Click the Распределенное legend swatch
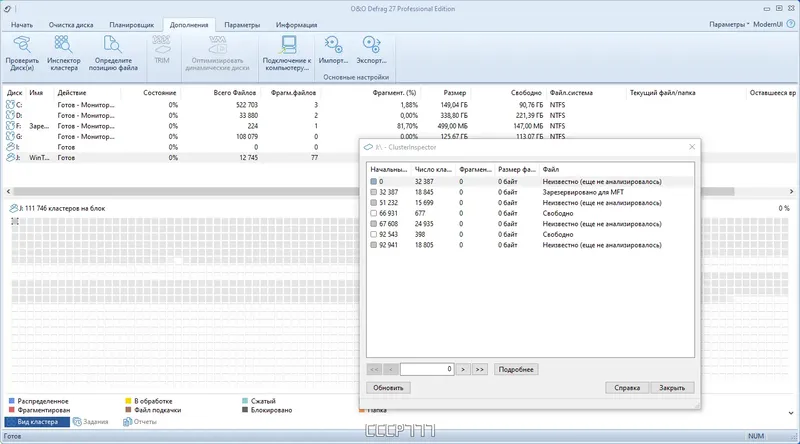 (12, 401)
